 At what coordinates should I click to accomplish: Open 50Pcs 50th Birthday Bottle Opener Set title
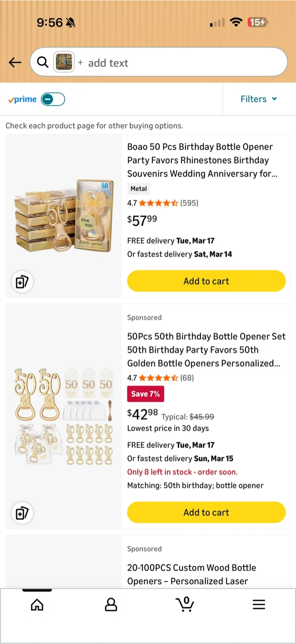206,350
